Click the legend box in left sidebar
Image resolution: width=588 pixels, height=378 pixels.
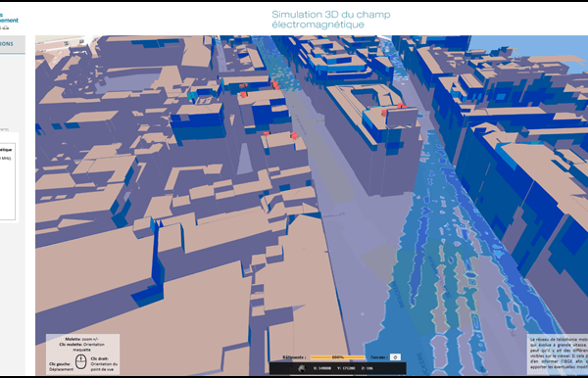[8, 181]
